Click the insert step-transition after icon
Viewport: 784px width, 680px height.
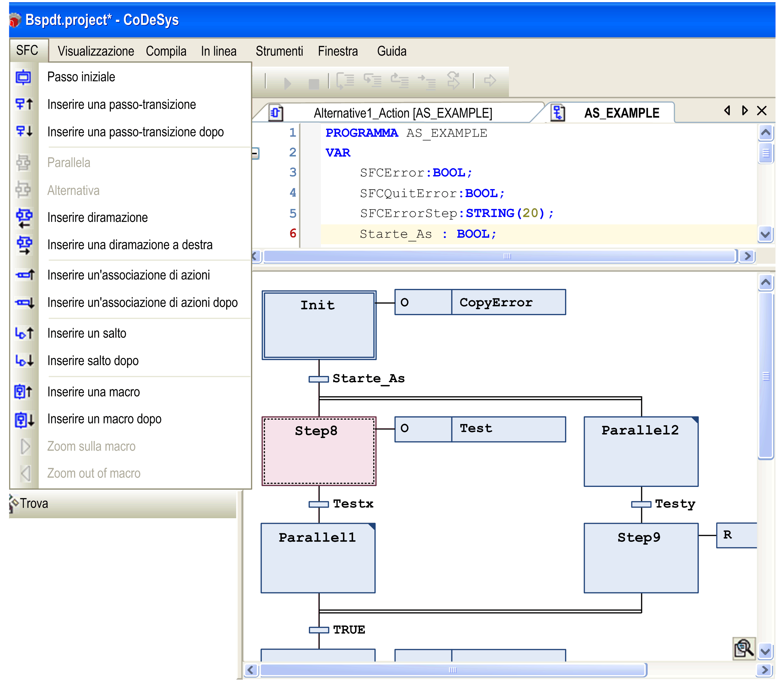24,132
